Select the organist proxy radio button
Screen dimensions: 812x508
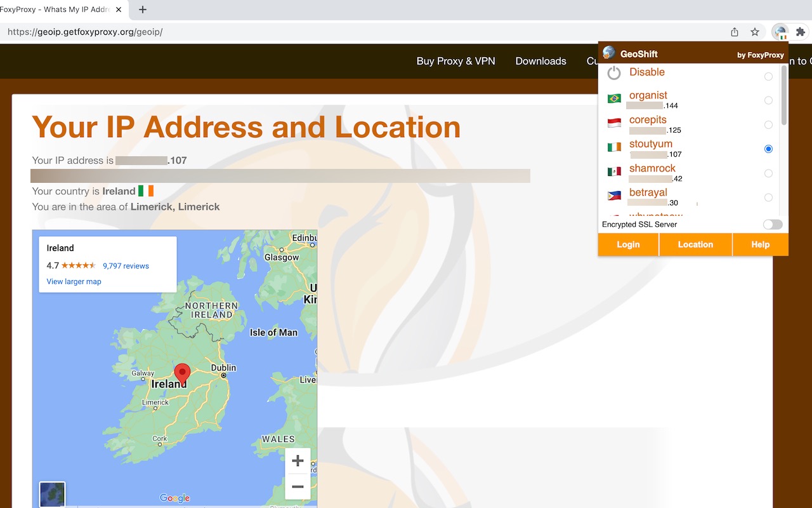pos(768,100)
